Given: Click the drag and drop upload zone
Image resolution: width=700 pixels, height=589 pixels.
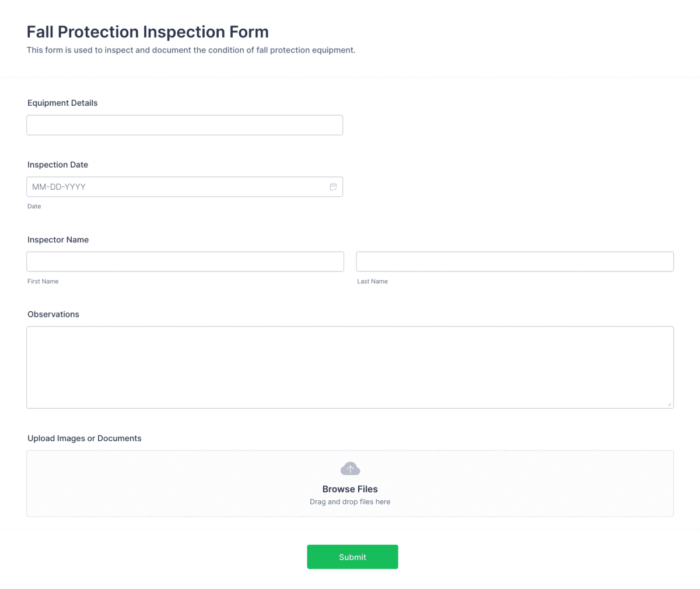Looking at the screenshot, I should coord(350,483).
